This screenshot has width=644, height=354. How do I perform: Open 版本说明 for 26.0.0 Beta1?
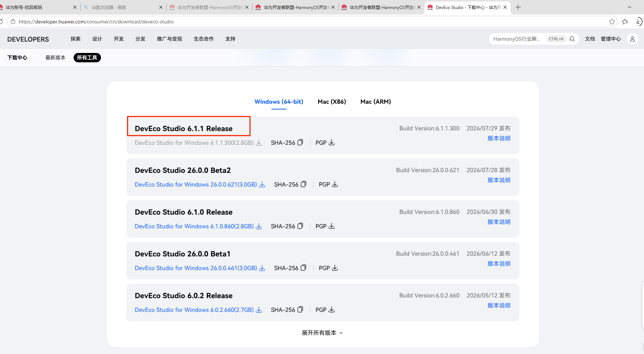tap(499, 264)
